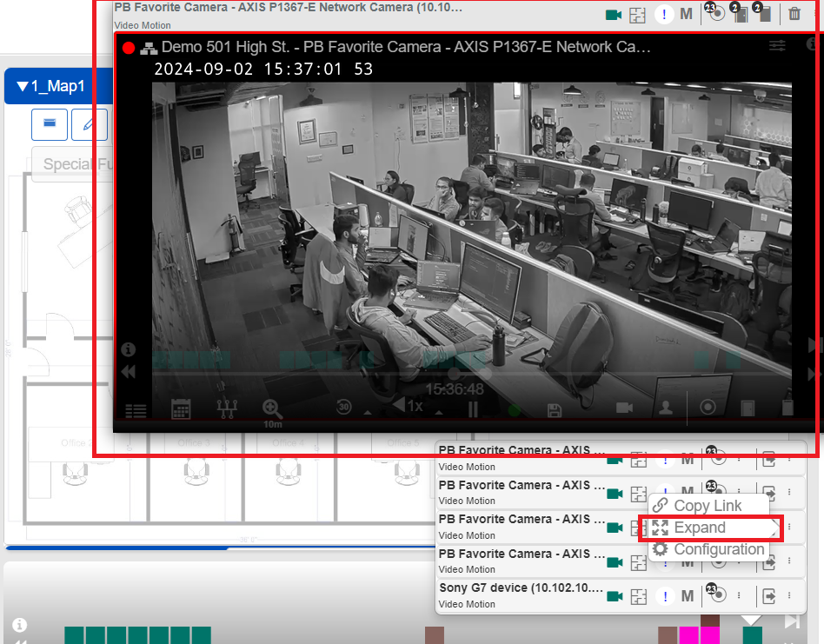Click the trash icon in the camera header

tap(794, 14)
